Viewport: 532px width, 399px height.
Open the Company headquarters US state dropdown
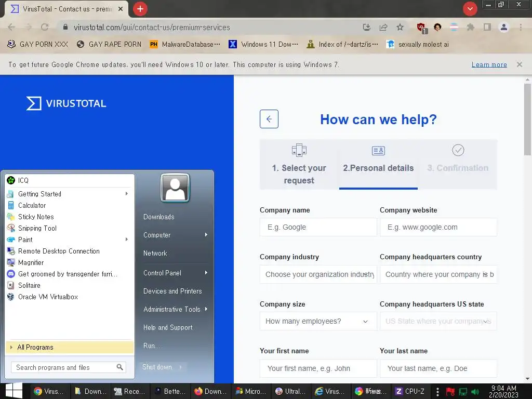[x=438, y=321]
